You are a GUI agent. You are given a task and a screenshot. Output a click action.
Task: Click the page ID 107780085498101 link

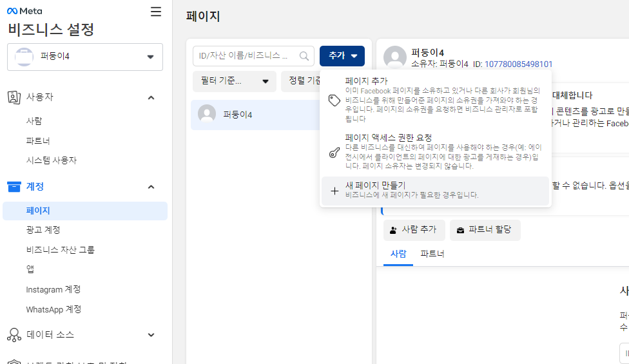[x=518, y=64]
